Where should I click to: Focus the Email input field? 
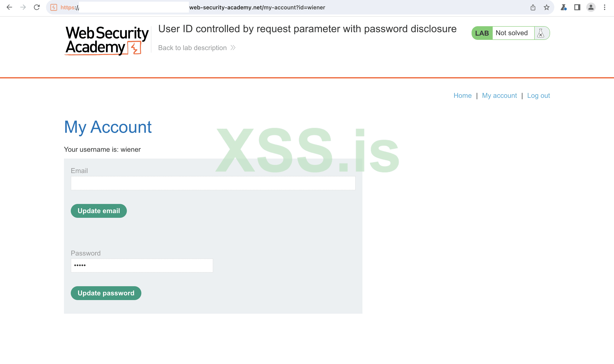click(x=213, y=183)
